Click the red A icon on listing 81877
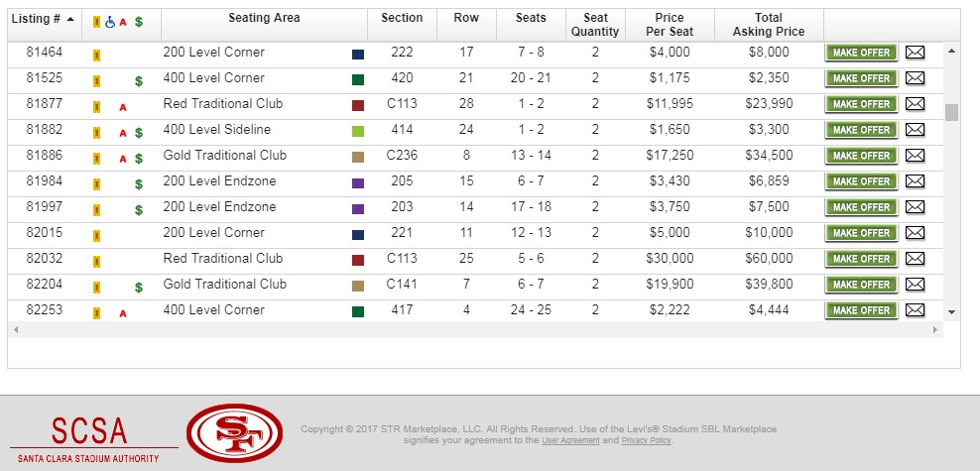The height and width of the screenshot is (471, 980). click(x=123, y=106)
